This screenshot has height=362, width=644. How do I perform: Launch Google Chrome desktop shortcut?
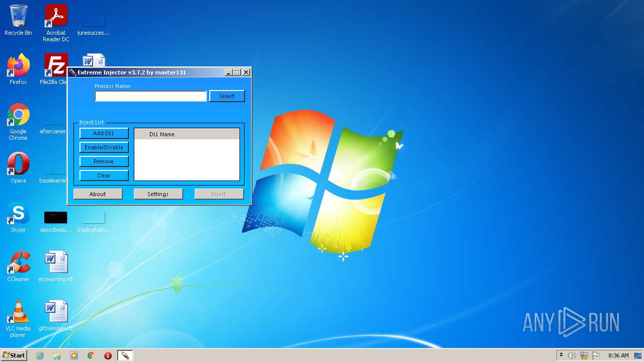[x=18, y=122]
